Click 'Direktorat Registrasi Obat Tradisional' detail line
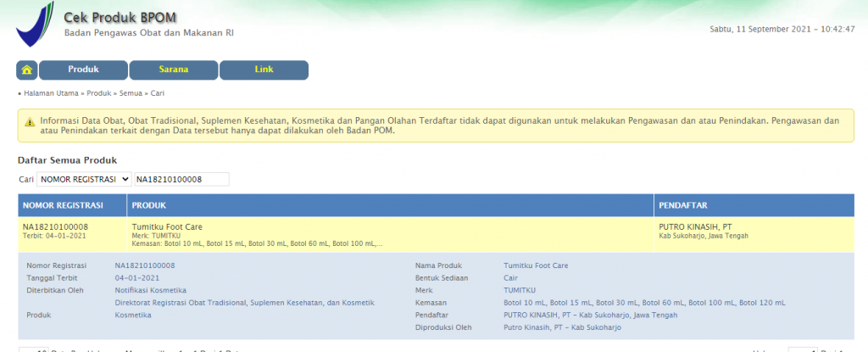The height and width of the screenshot is (352, 868). [245, 303]
